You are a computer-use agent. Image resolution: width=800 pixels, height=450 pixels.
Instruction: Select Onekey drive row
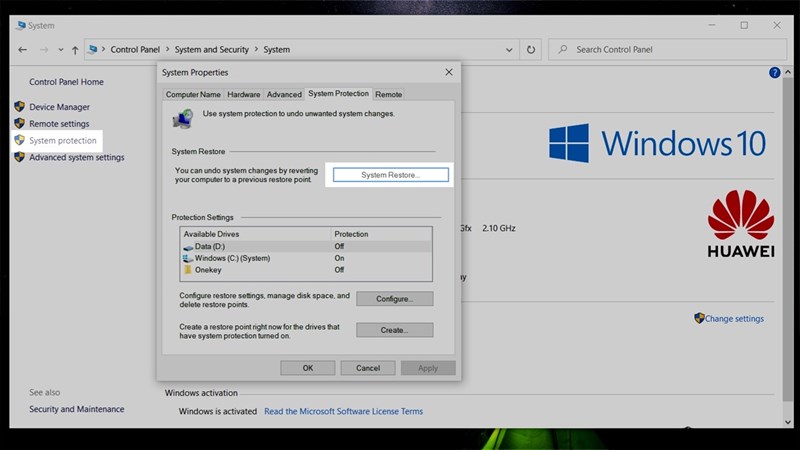coord(306,270)
